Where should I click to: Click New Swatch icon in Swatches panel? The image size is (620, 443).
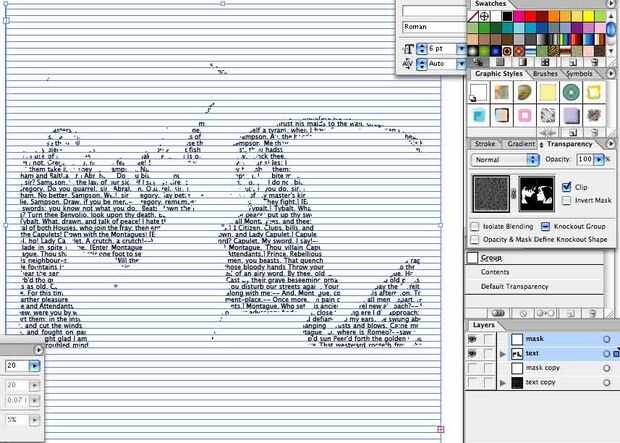coord(573,62)
